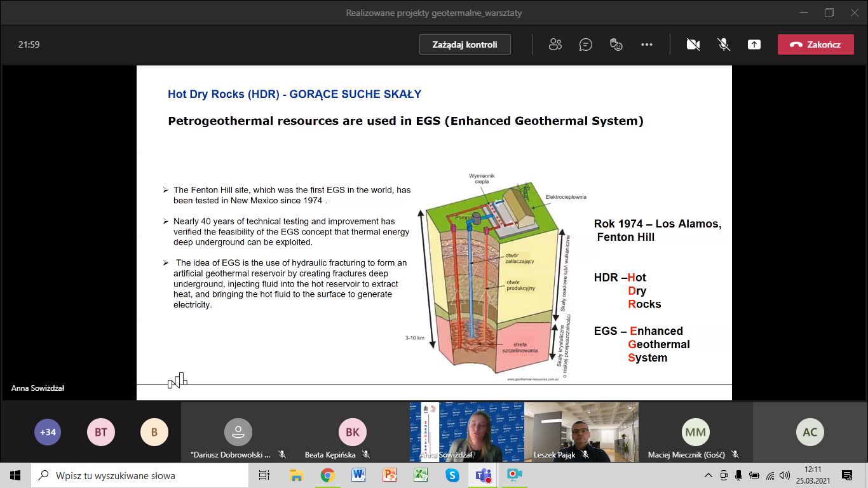Restore down the Teams meeting window
The image size is (868, 488).
pos(829,13)
